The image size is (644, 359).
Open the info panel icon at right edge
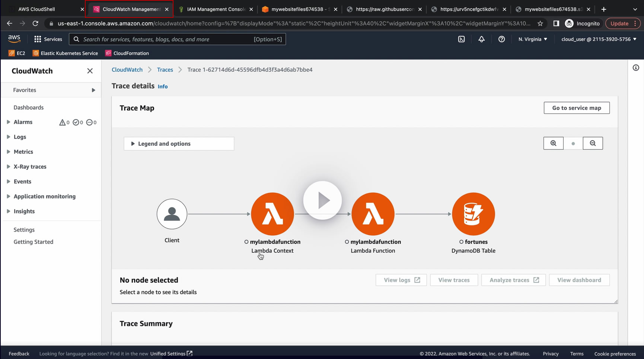click(636, 68)
